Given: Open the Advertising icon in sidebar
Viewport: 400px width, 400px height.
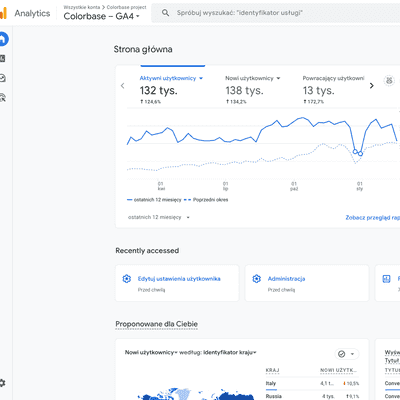Looking at the screenshot, I should point(2,98).
